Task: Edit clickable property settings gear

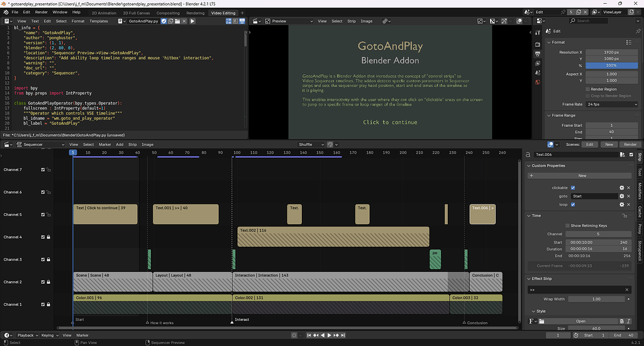Action: coord(622,188)
